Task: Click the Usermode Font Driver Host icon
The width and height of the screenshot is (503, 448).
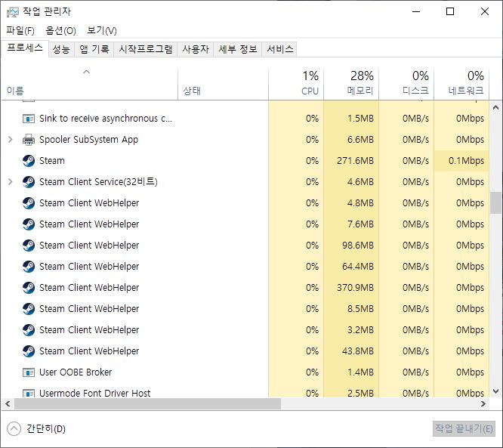Action: 29,394
